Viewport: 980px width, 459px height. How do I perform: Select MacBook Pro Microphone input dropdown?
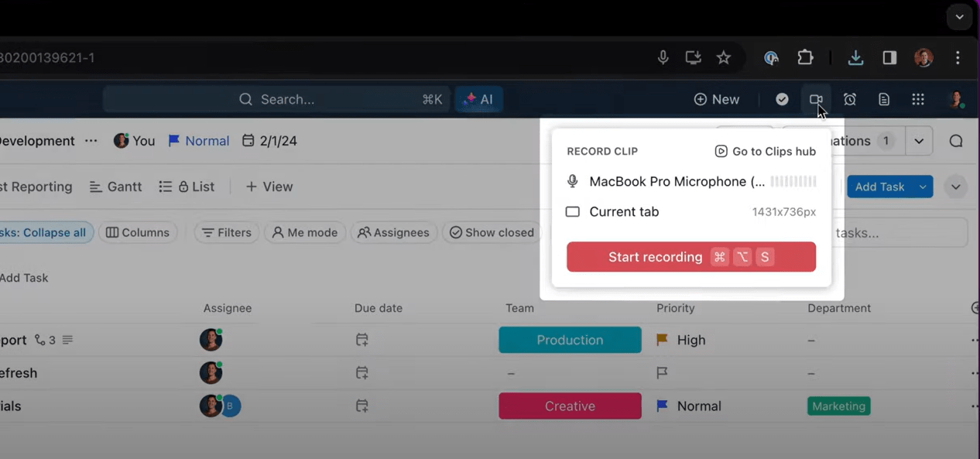676,182
